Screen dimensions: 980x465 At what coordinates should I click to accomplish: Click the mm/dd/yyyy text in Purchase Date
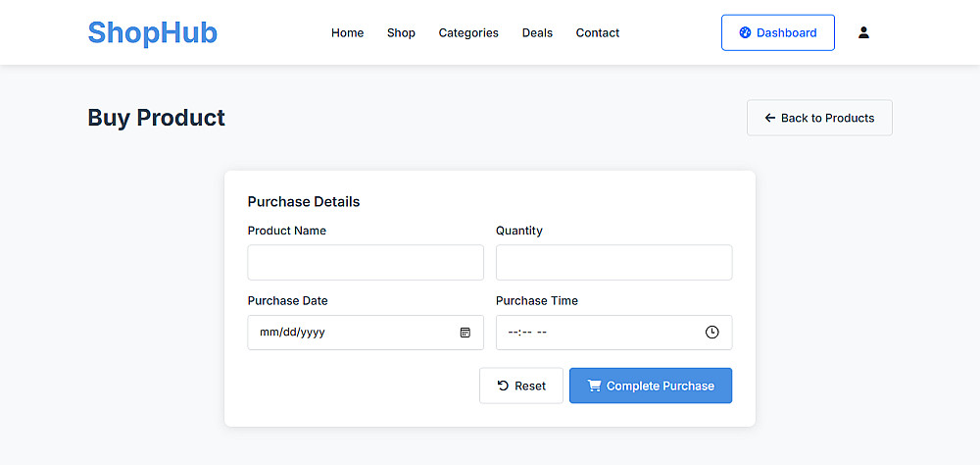click(x=292, y=333)
